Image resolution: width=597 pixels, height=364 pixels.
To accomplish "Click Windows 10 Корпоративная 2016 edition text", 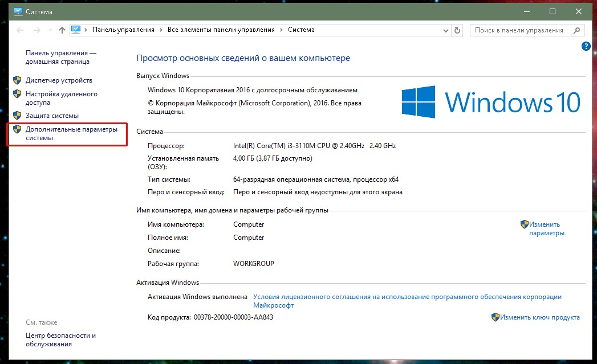I will (253, 90).
